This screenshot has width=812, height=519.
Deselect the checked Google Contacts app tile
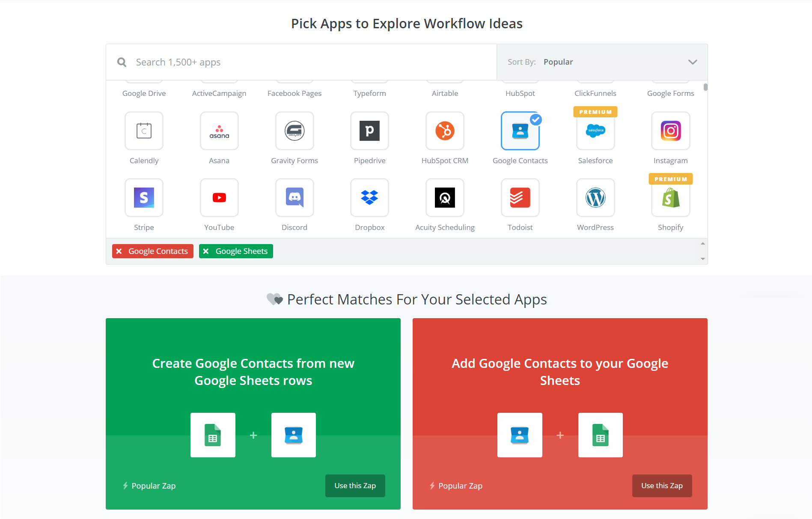(x=520, y=131)
